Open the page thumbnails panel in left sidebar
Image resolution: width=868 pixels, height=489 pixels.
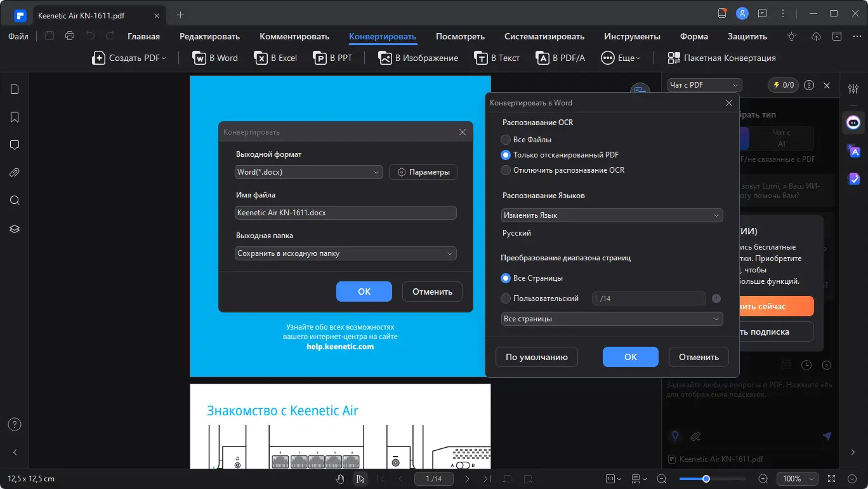tap(15, 89)
